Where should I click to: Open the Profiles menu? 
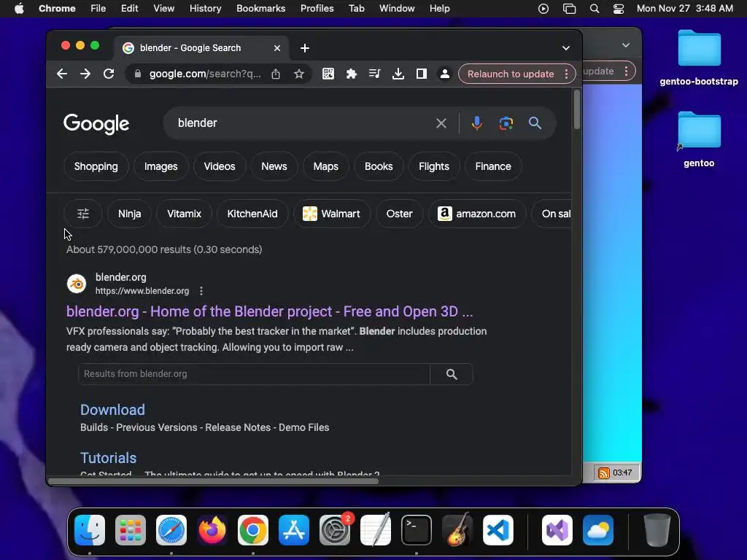pyautogui.click(x=317, y=9)
